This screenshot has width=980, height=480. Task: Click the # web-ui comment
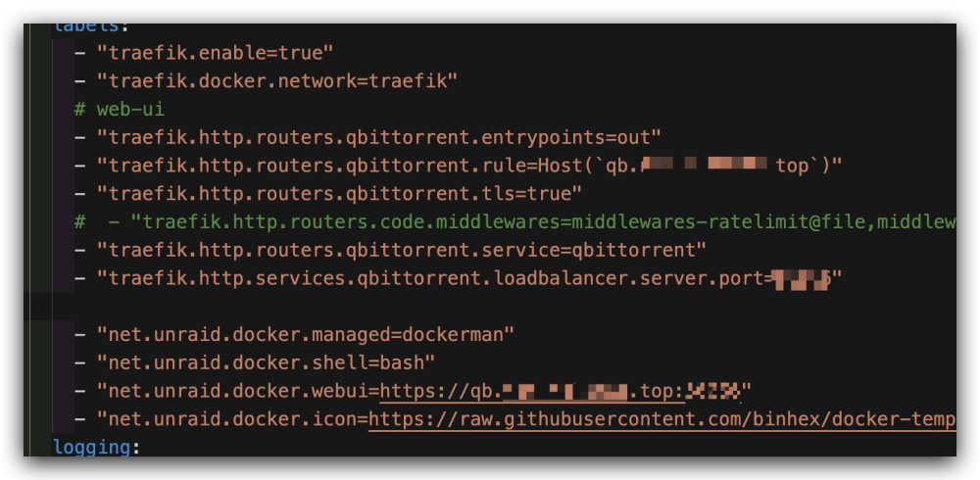tap(120, 110)
